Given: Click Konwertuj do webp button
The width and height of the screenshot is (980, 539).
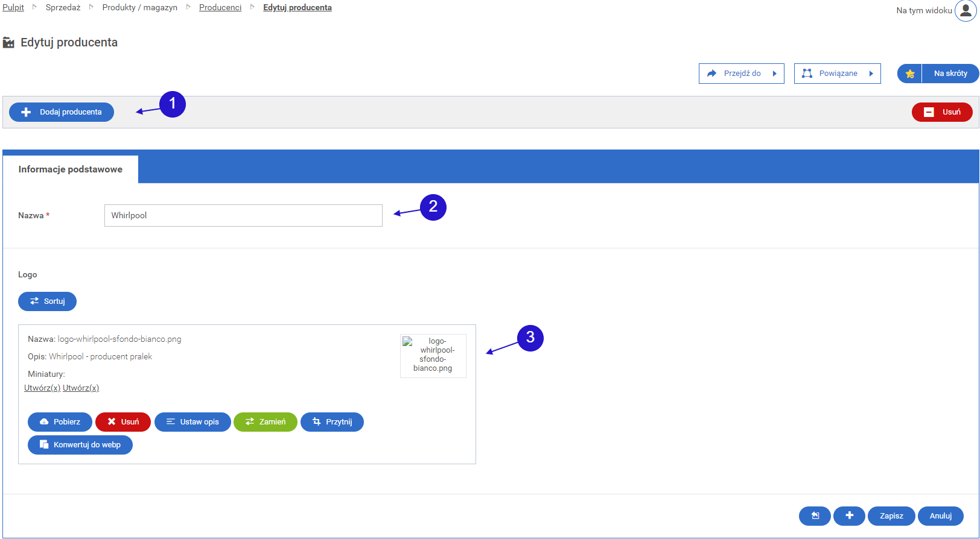Looking at the screenshot, I should pos(80,445).
